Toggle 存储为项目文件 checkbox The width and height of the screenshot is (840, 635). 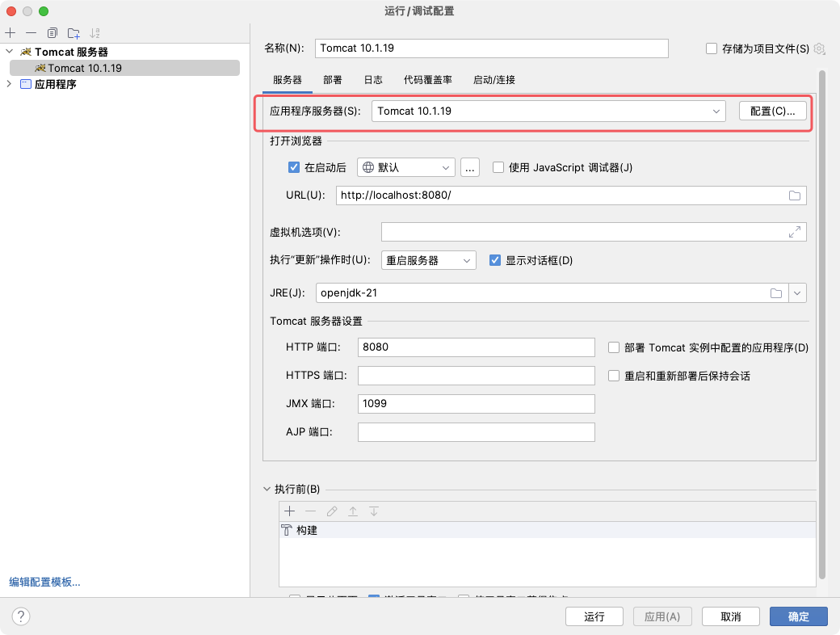click(x=712, y=48)
